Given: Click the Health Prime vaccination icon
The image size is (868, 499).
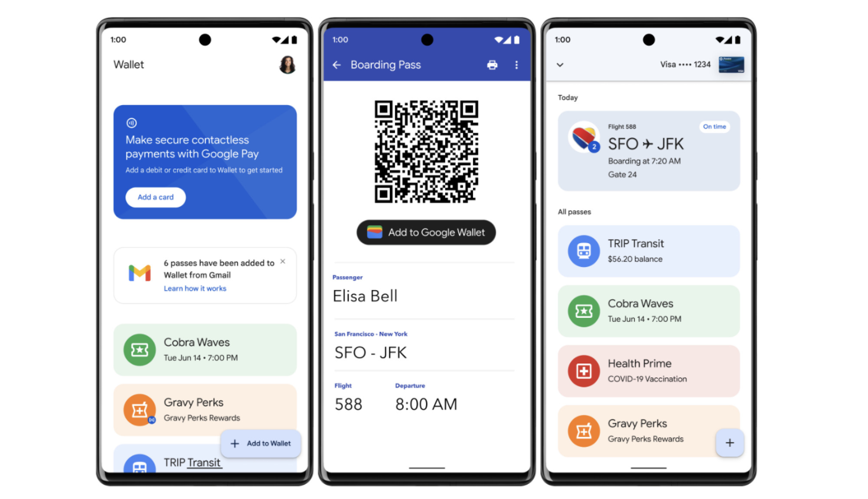Looking at the screenshot, I should click(x=583, y=371).
